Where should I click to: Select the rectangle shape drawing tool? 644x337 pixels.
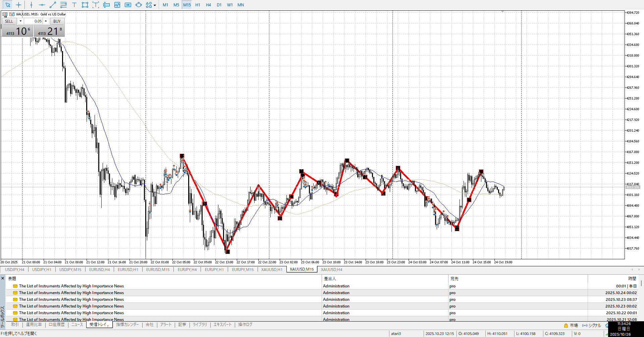click(85, 5)
